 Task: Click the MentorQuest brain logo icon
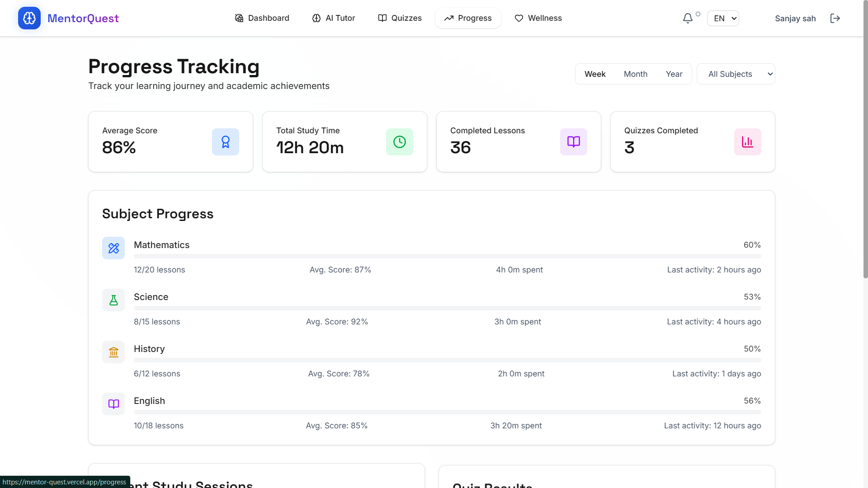click(x=29, y=18)
